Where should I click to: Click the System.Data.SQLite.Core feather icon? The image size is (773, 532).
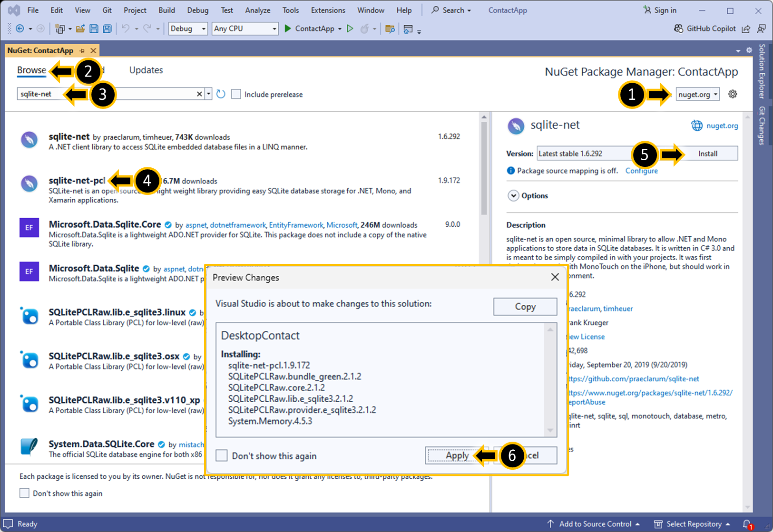(x=29, y=447)
